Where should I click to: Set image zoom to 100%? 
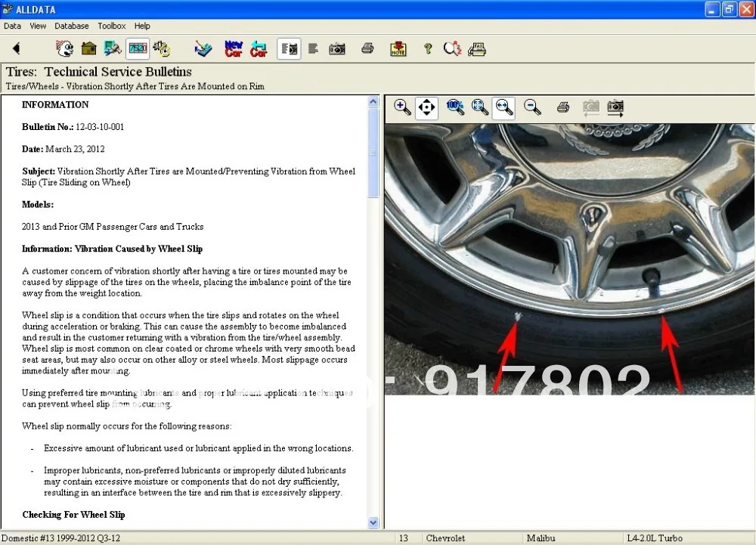tap(455, 107)
